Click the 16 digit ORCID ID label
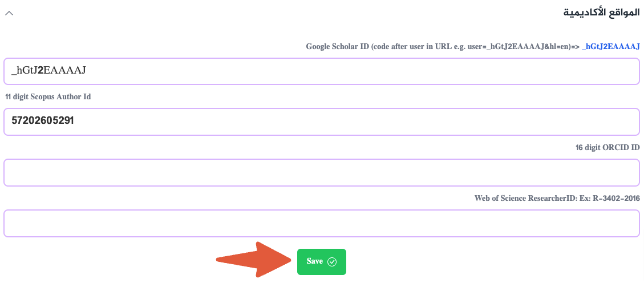The image size is (644, 291). pyautogui.click(x=607, y=148)
